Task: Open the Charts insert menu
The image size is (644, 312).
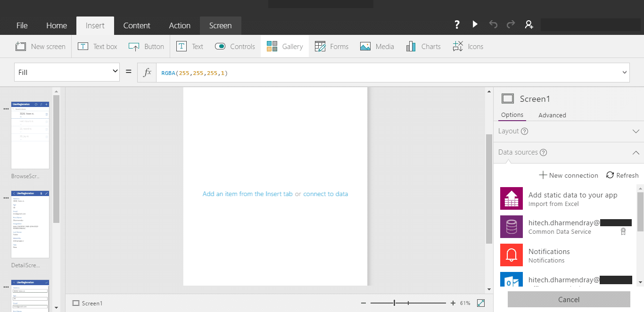Action: click(423, 46)
